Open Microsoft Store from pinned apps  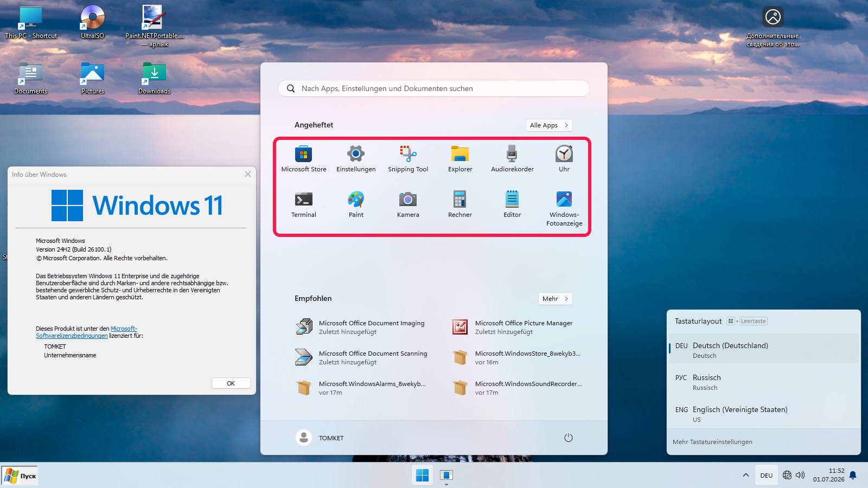tap(304, 159)
